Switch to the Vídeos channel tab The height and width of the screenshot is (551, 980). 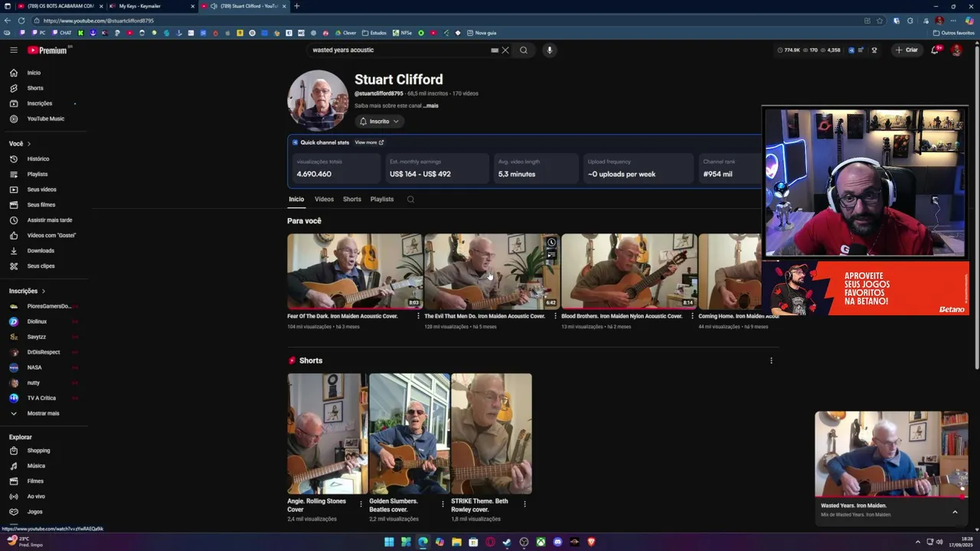[x=324, y=199]
